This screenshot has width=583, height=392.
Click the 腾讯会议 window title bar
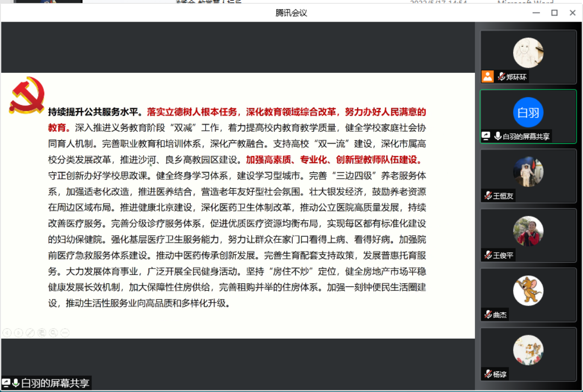point(291,13)
